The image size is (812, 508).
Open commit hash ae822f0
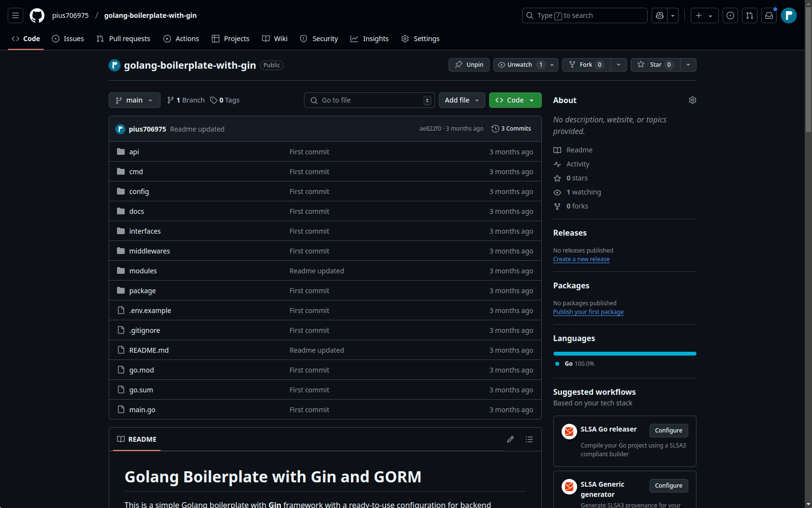430,129
